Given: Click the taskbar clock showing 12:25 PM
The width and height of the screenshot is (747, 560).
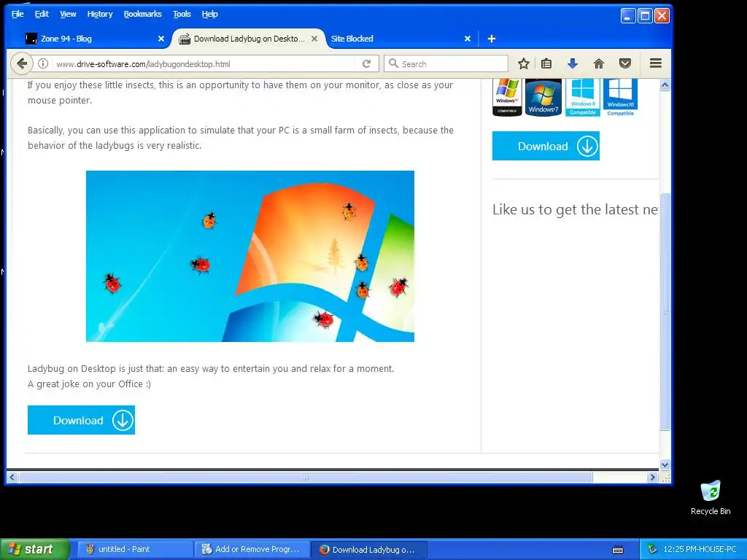Looking at the screenshot, I should 700,549.
